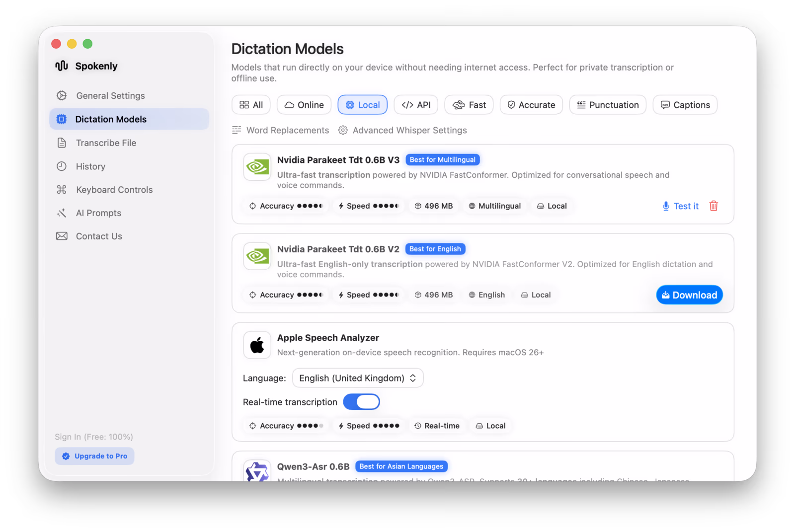The image size is (795, 532).
Task: Click the Apple Speech Analyzer title
Action: coord(328,338)
